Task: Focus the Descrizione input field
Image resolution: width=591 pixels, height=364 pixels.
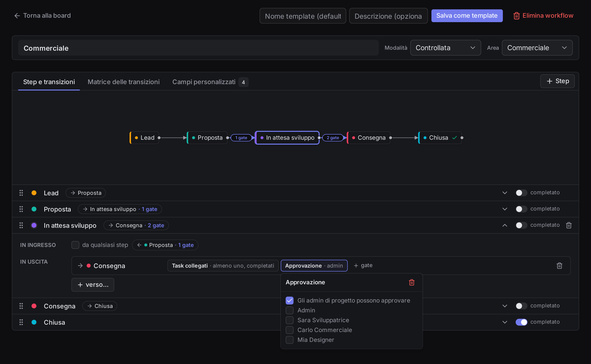Action: 388,16
